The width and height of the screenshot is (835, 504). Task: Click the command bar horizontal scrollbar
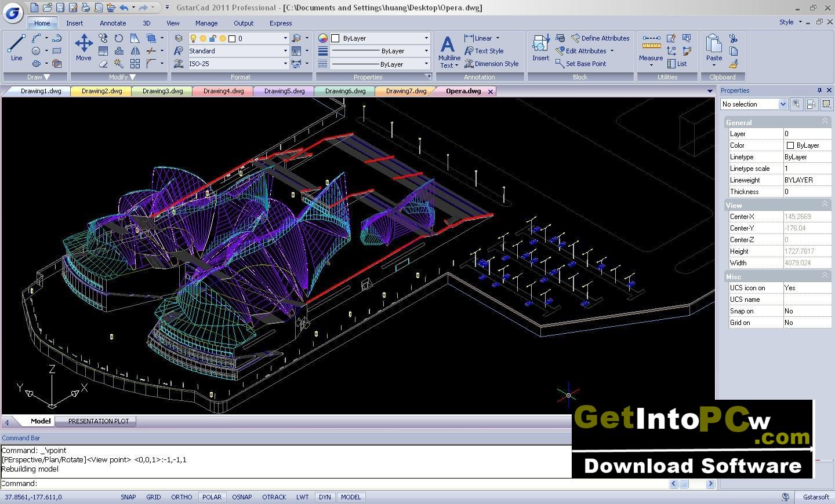point(692,484)
